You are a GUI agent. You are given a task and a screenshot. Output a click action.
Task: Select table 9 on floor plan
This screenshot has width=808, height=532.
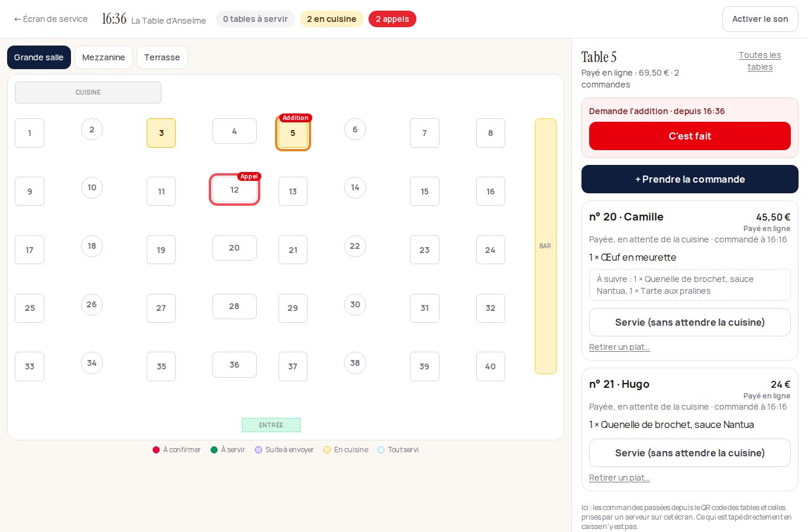(30, 192)
